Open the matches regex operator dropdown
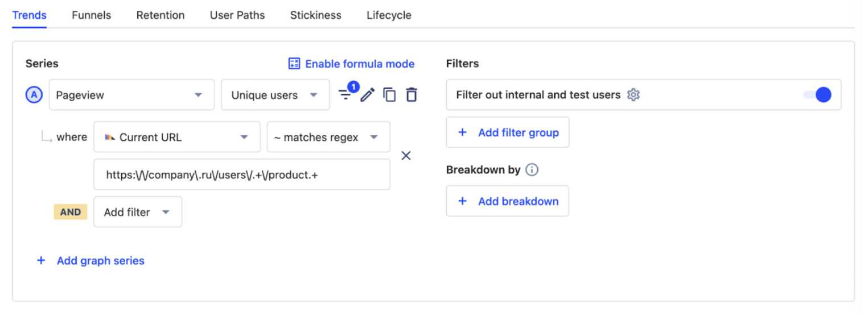Image resolution: width=868 pixels, height=316 pixels. pyautogui.click(x=328, y=137)
